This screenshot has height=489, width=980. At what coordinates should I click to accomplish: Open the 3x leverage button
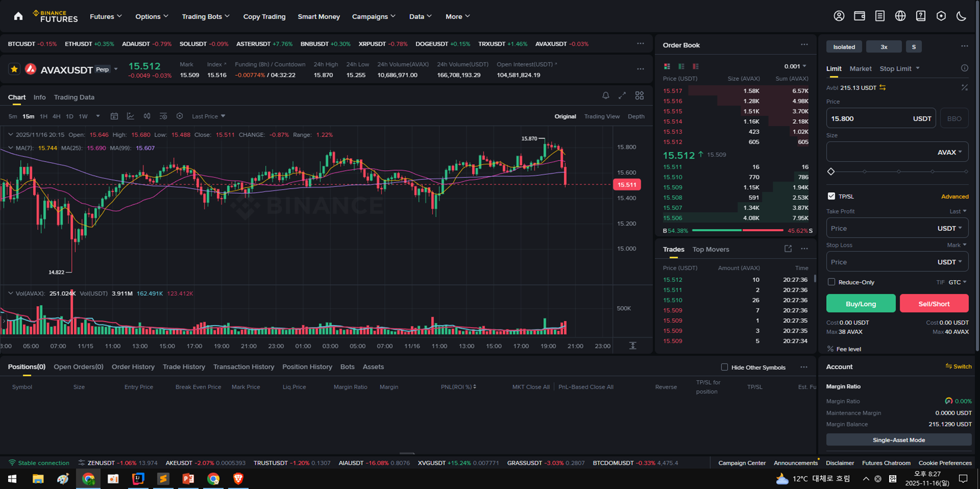click(884, 47)
